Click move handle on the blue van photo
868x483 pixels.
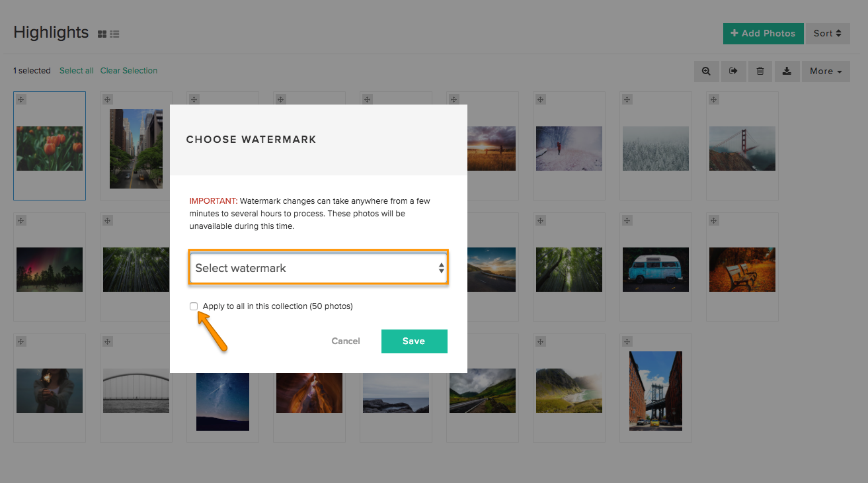pyautogui.click(x=627, y=220)
